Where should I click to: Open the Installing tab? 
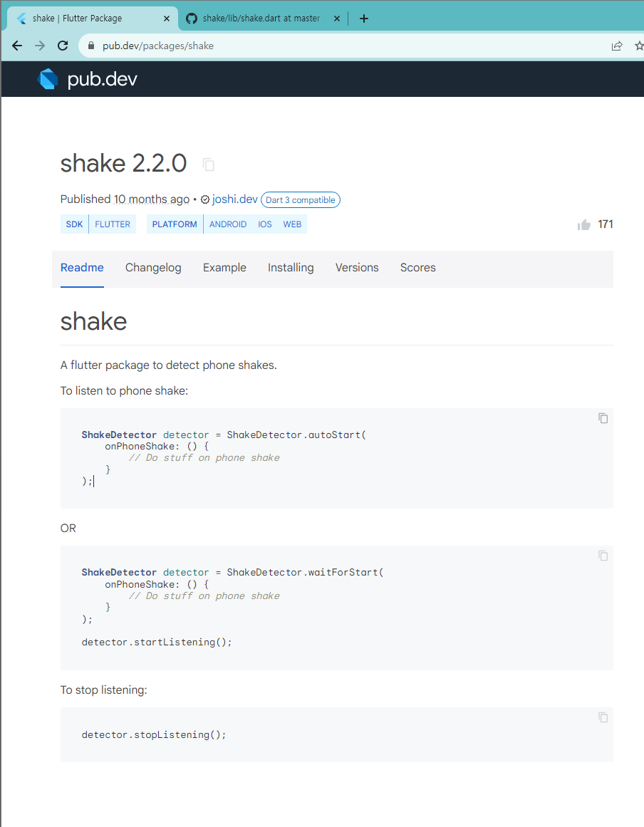click(x=291, y=268)
